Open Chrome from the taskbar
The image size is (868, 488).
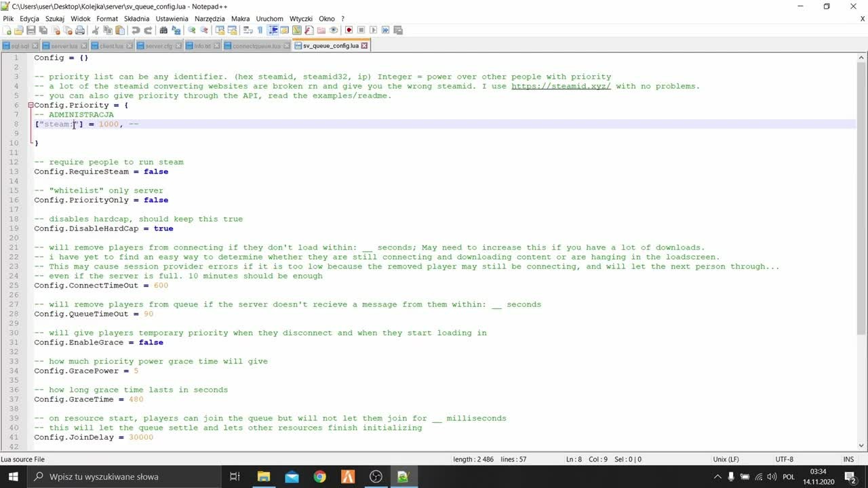point(319,476)
